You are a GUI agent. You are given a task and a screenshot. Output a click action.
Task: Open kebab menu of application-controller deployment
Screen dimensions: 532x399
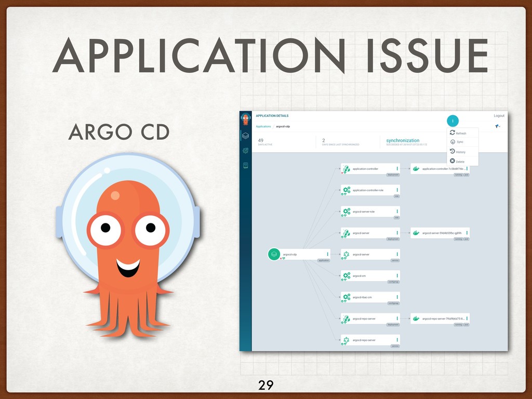(x=397, y=169)
